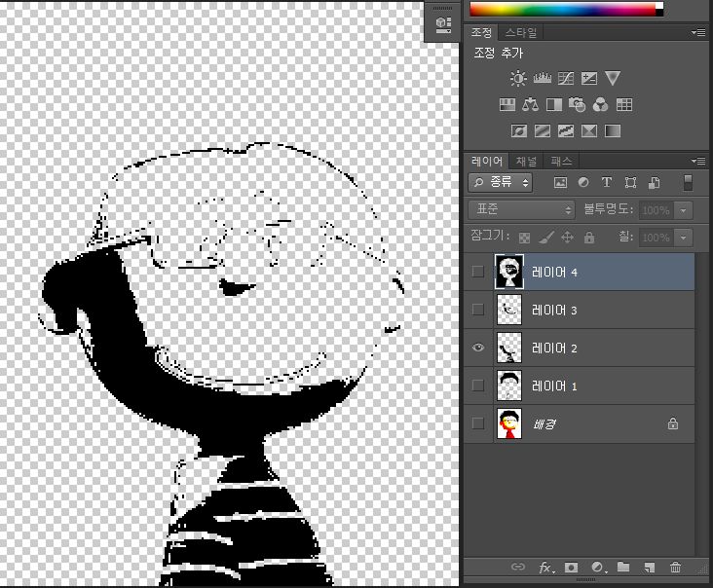Screen dimensions: 713x588
Task: Show 레이어 3 visibility
Action: [478, 310]
